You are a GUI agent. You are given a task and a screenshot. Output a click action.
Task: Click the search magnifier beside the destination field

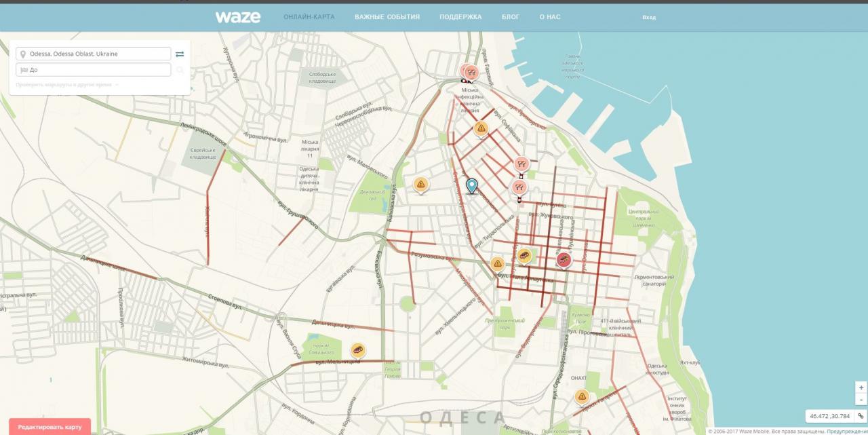(180, 70)
